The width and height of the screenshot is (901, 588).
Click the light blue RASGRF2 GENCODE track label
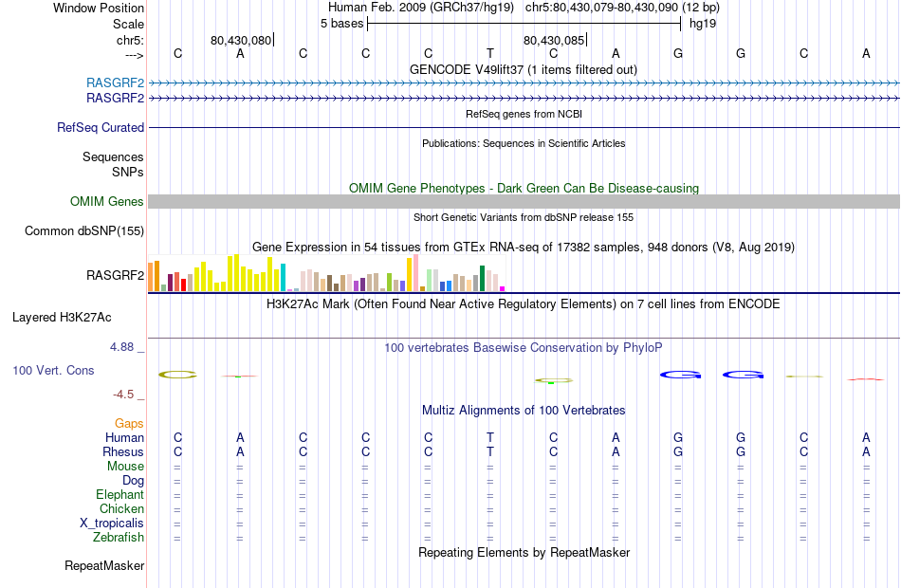[x=115, y=83]
